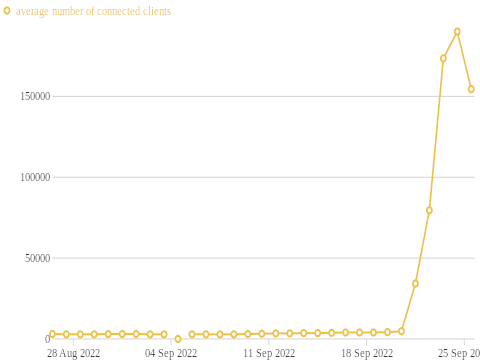Click the 18 Sep 2022 axis label

367,353
